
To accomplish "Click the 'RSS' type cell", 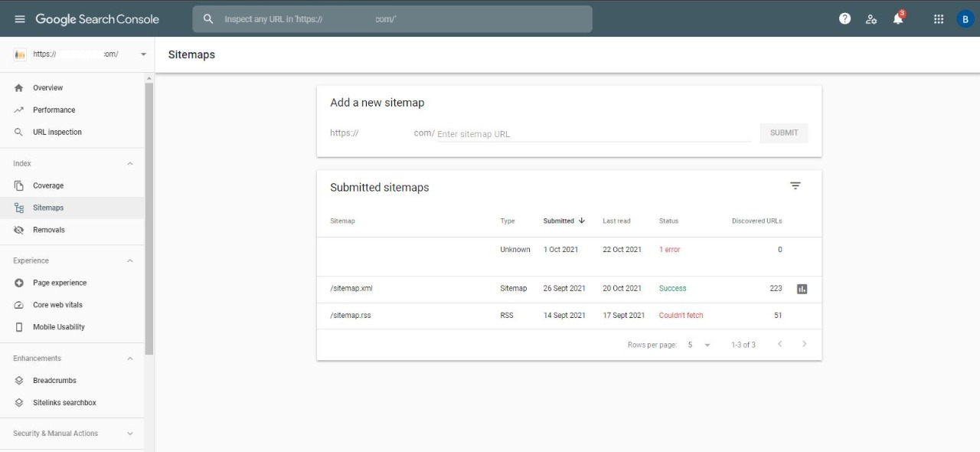I will 507,316.
